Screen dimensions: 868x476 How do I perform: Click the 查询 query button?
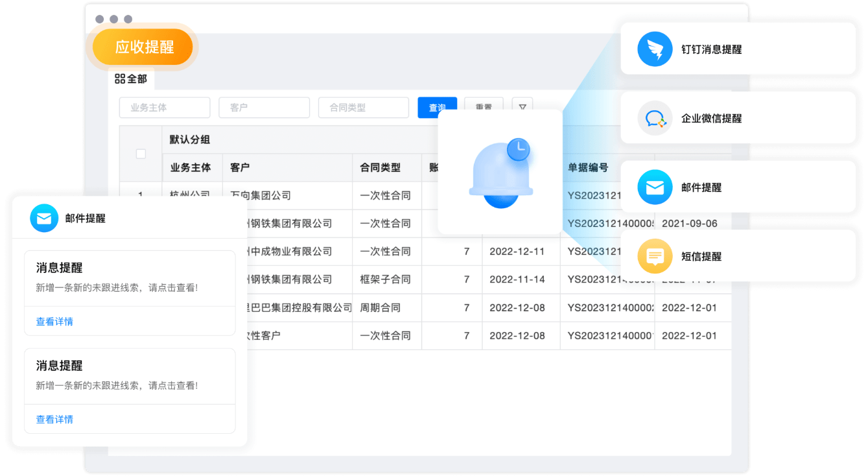(x=437, y=108)
